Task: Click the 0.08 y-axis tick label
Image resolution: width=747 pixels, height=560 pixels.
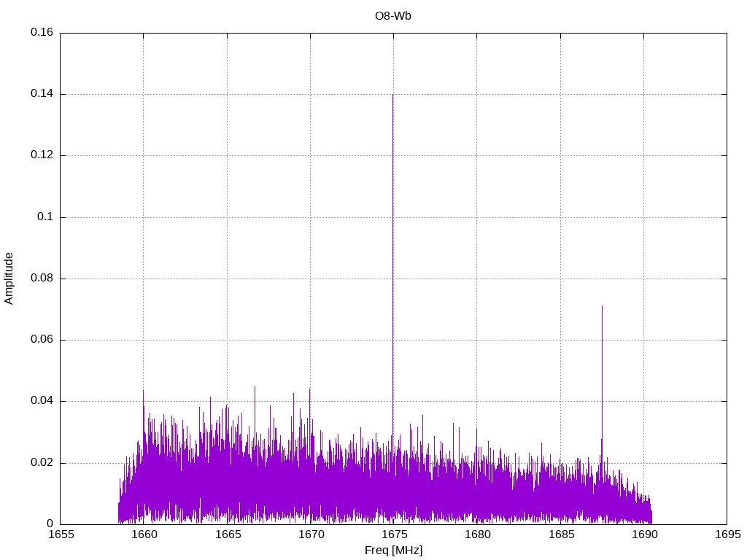Action: 41,279
